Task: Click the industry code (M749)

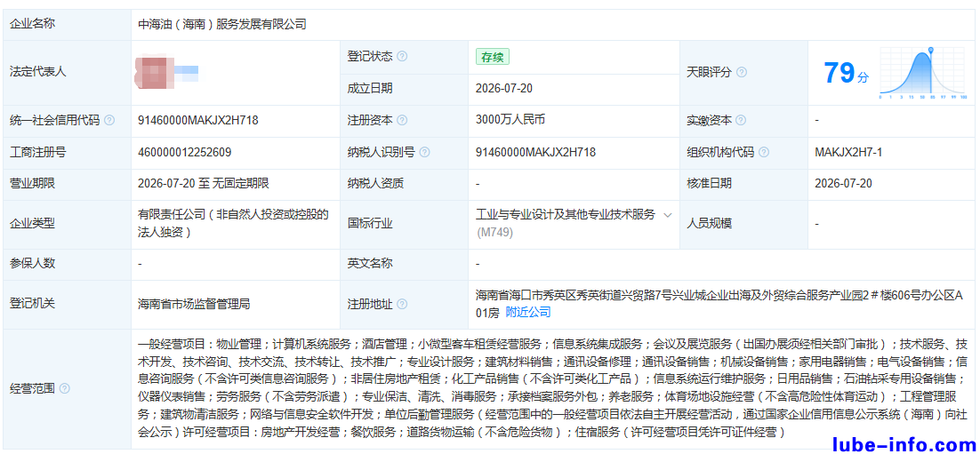Action: pos(495,232)
